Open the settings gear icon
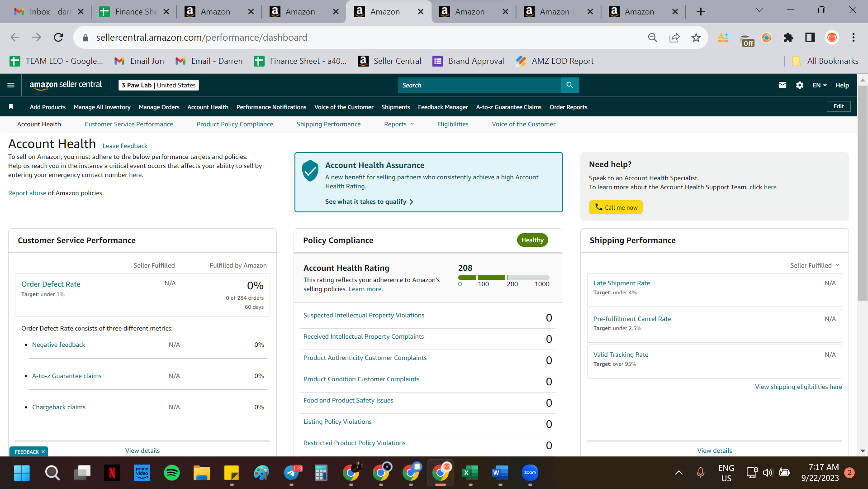 point(799,85)
